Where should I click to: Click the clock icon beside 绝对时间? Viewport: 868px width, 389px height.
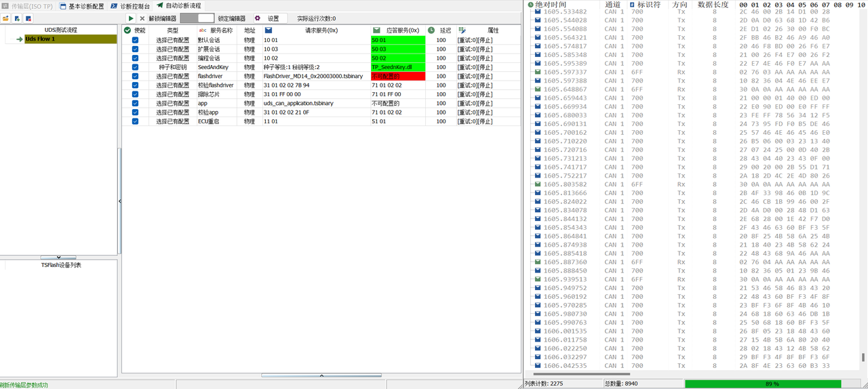coord(530,4)
